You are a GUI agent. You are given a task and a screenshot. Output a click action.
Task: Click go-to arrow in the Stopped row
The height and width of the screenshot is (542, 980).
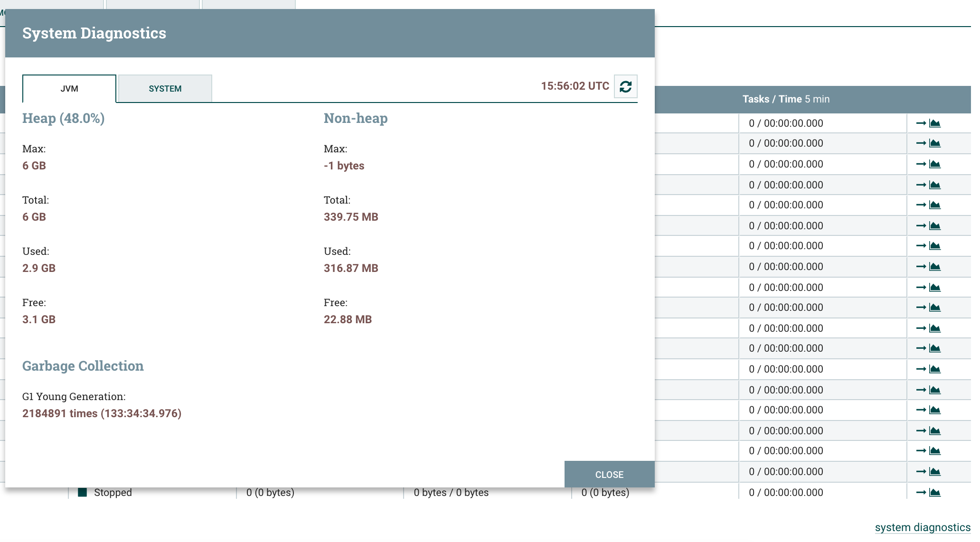click(x=921, y=493)
